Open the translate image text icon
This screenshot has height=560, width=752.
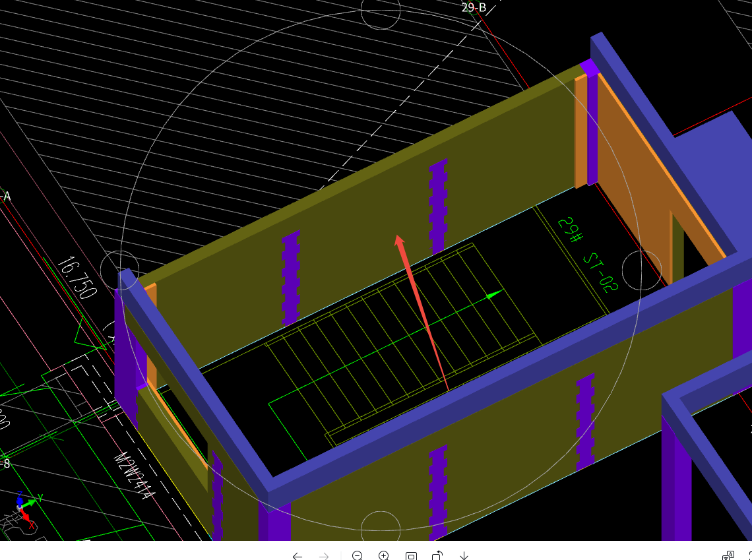(728, 555)
